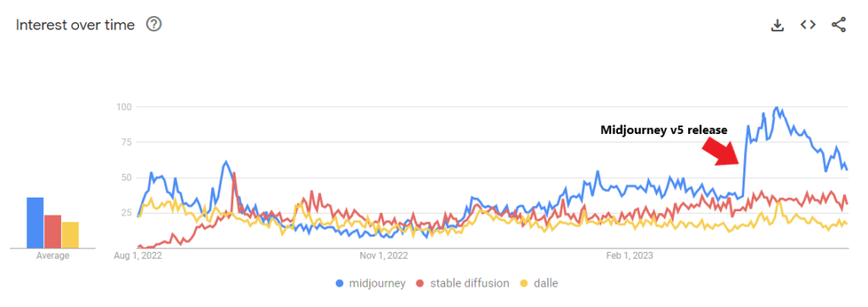
Task: Click the red arrow annotation
Action: [721, 151]
